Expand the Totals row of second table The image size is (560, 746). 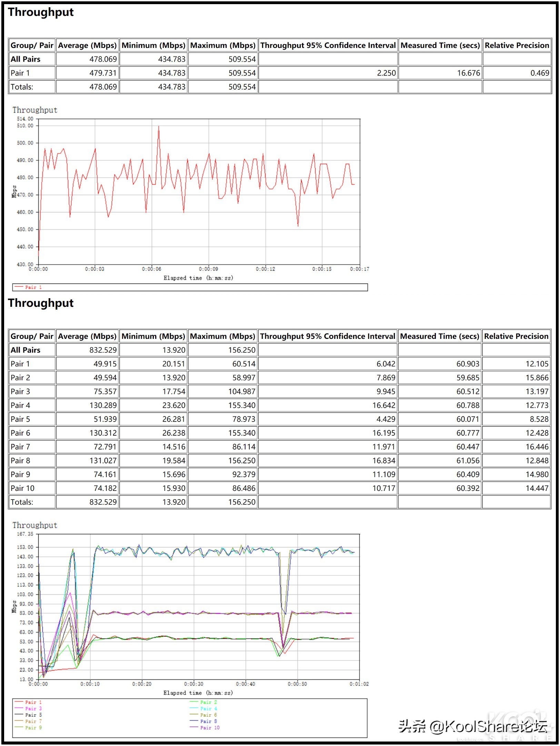[x=23, y=502]
